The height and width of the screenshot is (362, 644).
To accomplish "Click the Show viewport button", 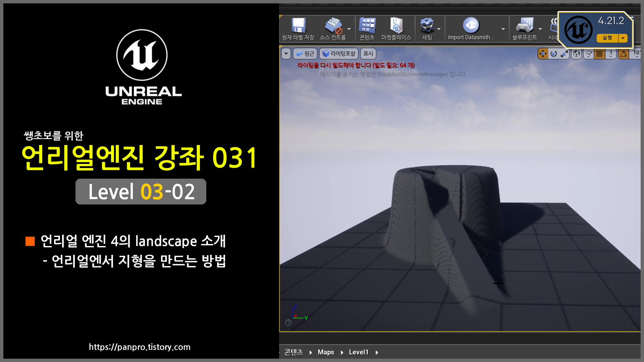I will coord(368,54).
